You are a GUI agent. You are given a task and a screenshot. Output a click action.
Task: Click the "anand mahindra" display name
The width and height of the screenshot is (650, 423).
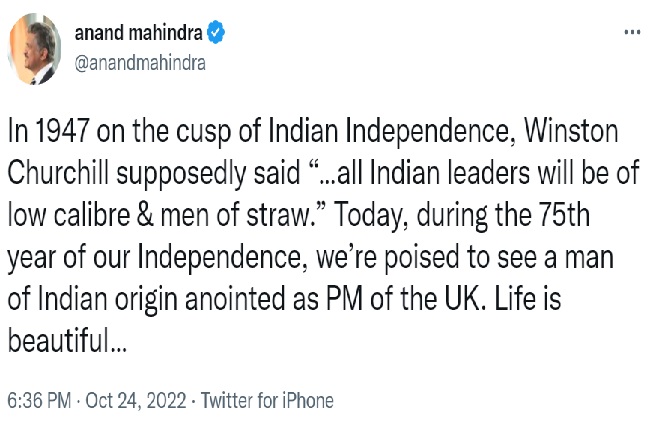click(138, 33)
